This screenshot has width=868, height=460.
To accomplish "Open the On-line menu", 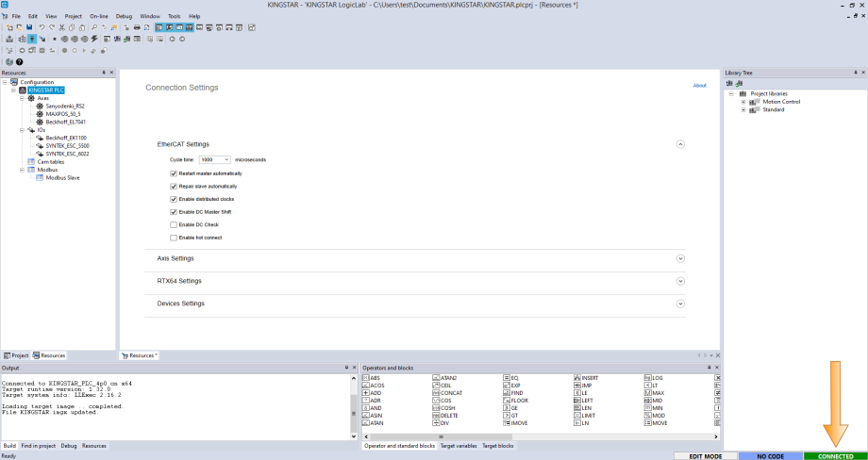I will click(x=99, y=16).
